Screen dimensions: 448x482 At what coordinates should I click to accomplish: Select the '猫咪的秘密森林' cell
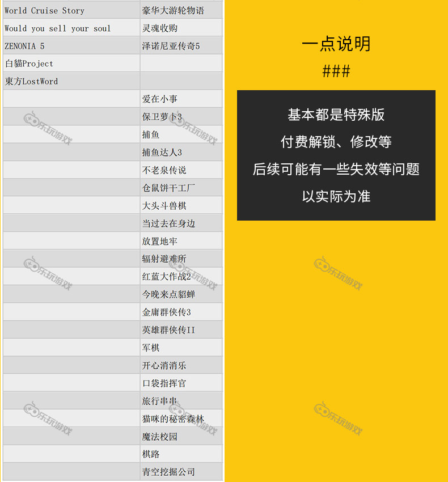point(181,419)
